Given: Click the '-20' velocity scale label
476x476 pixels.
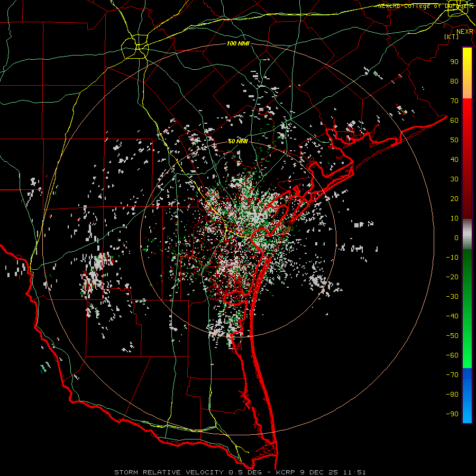Looking at the screenshot, I should click(x=452, y=277).
